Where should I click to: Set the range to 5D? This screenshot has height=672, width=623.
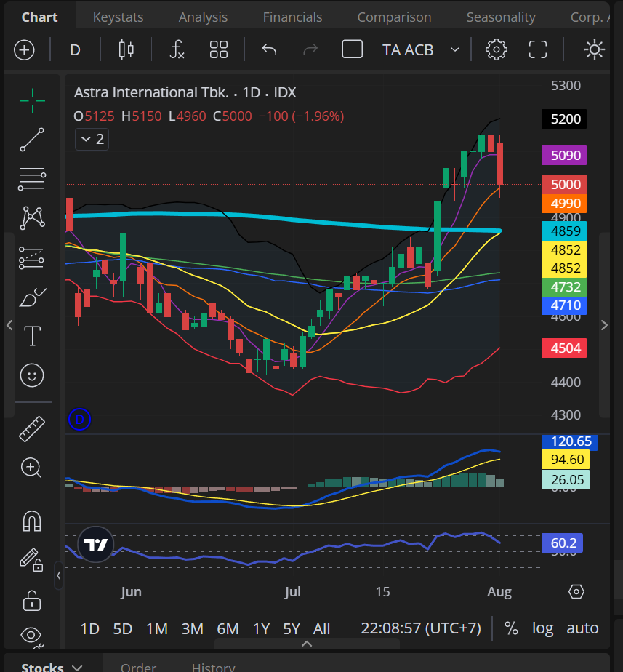pyautogui.click(x=123, y=628)
